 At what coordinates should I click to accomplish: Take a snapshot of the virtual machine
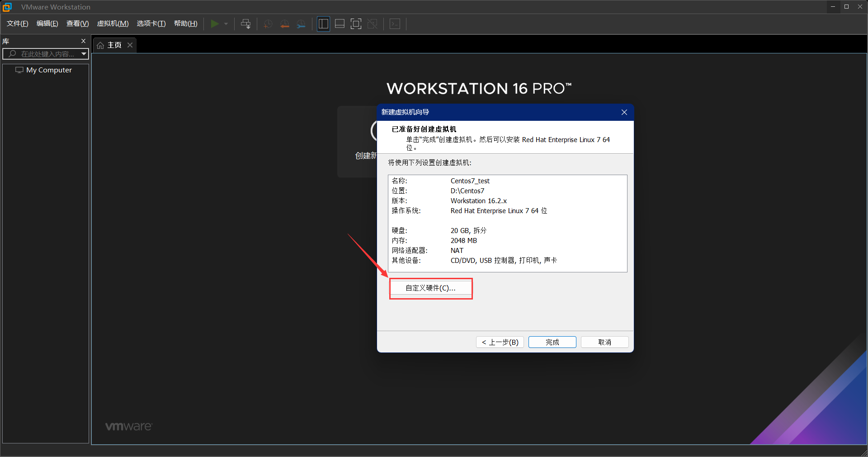click(x=268, y=24)
